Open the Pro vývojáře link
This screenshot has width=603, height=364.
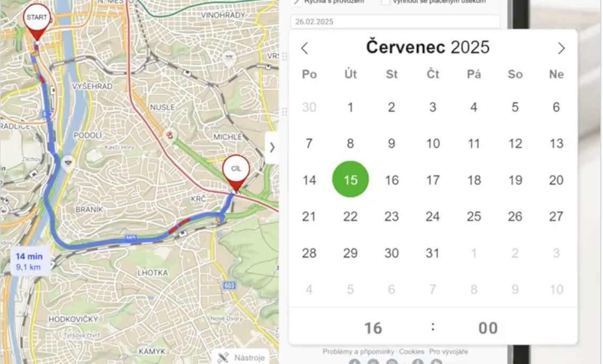pyautogui.click(x=448, y=352)
